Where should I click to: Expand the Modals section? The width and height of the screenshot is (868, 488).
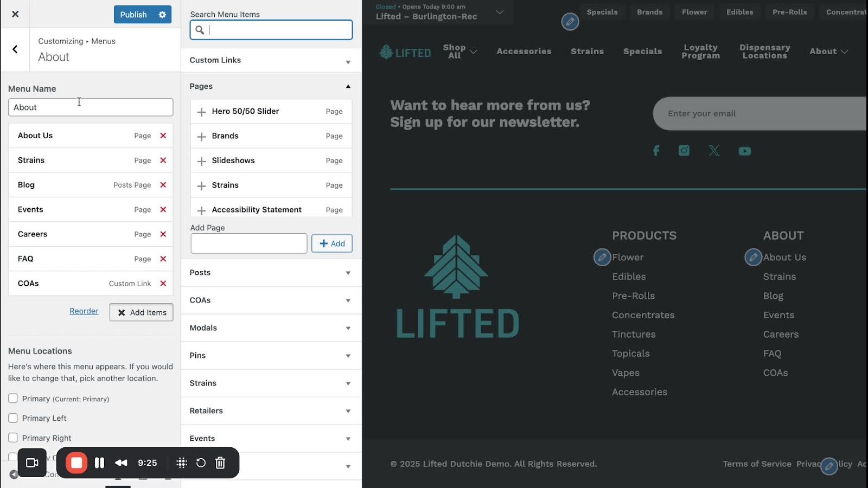coord(271,328)
